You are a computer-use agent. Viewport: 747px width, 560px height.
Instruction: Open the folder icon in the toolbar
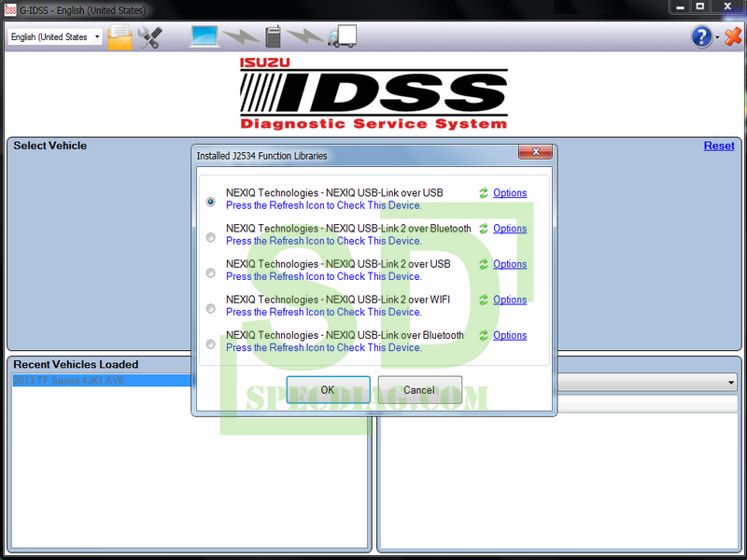coord(120,37)
